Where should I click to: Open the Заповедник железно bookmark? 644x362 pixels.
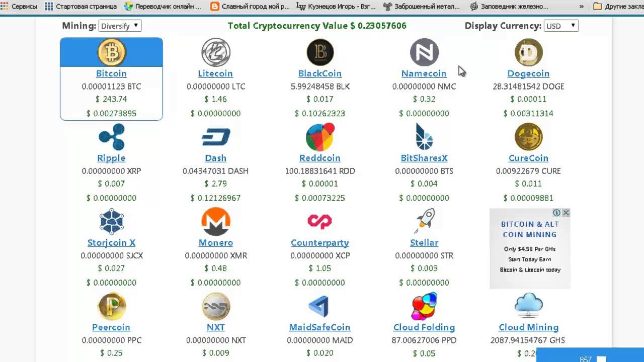(x=509, y=7)
